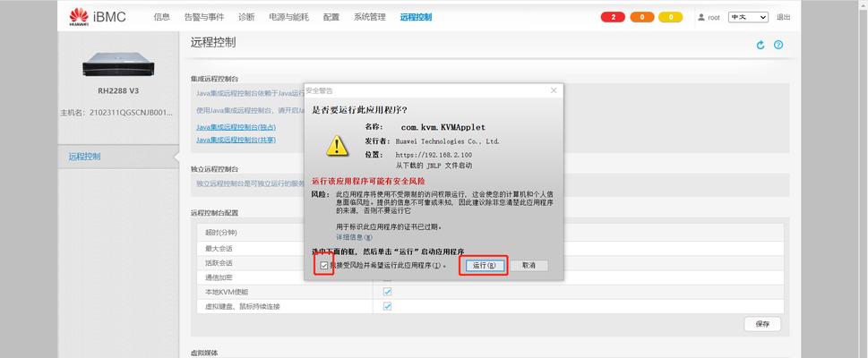Screen dimensions: 868x358
Task: Open the red critical alarm badge showing 2
Action: (x=613, y=17)
